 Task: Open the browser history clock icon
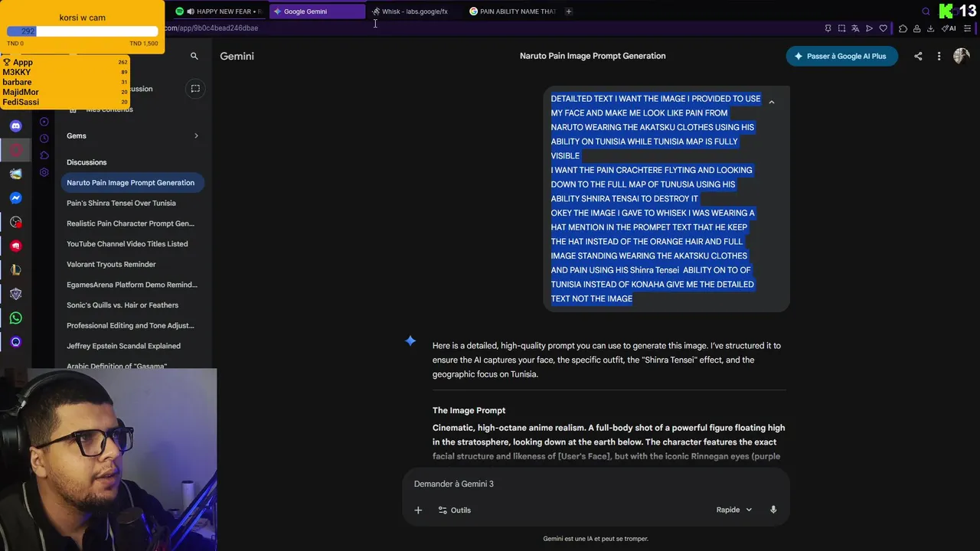tap(44, 139)
